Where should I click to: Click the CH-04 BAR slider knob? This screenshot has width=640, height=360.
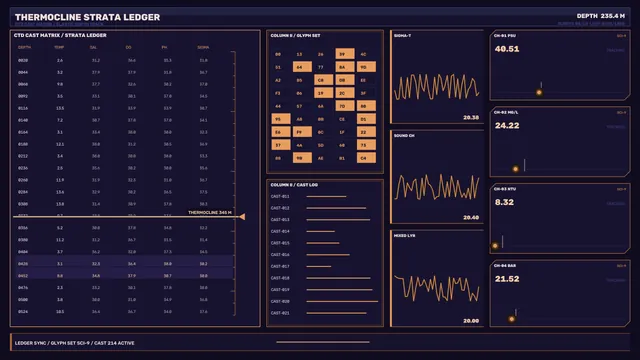pyautogui.click(x=511, y=319)
